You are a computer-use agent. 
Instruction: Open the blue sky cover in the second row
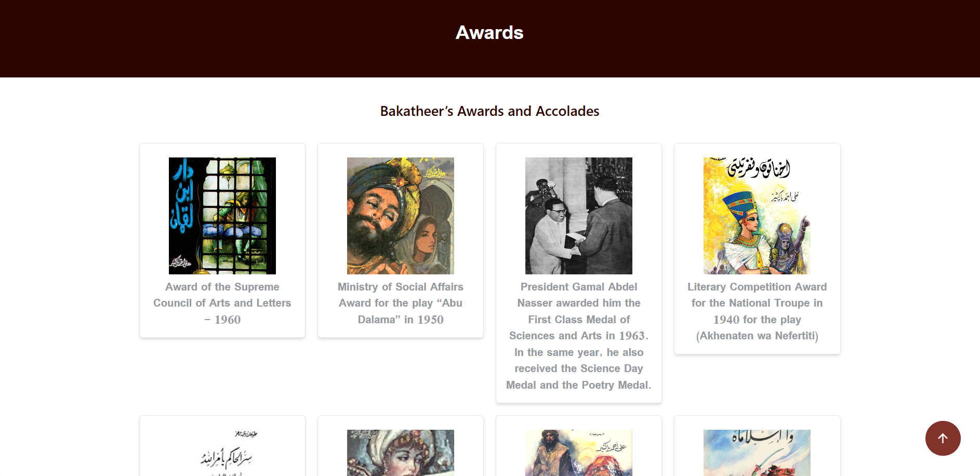tap(757, 453)
